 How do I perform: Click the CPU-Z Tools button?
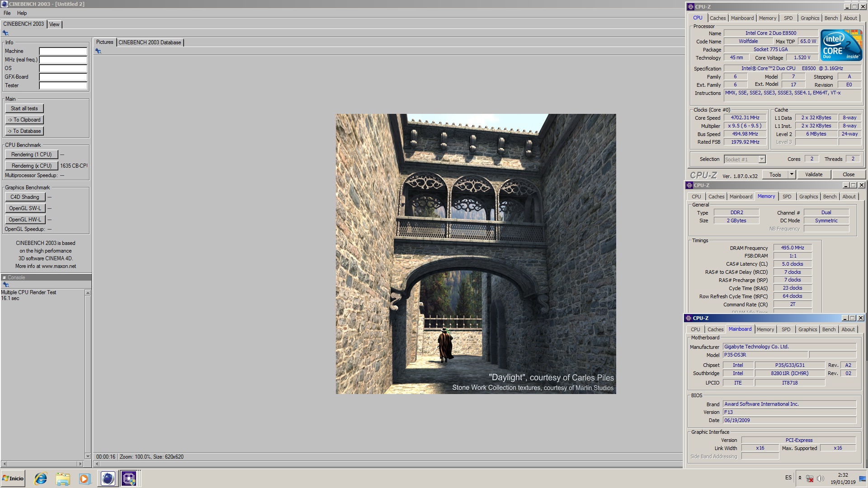tap(775, 174)
